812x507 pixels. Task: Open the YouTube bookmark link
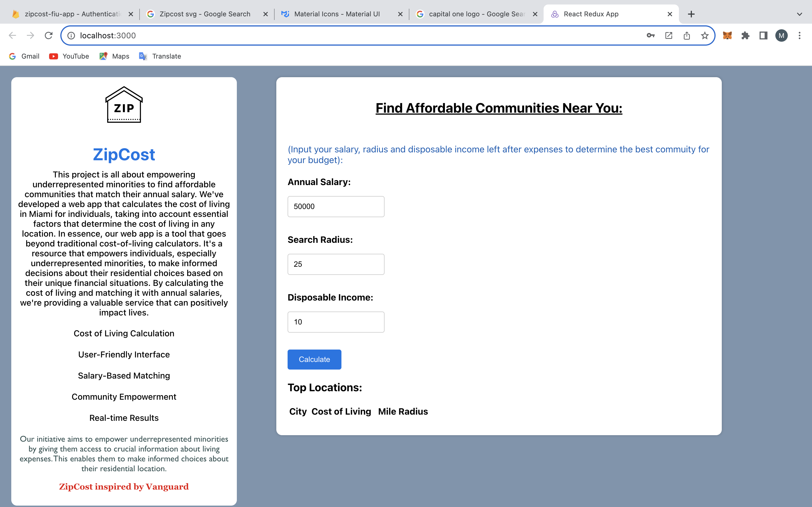click(x=69, y=56)
